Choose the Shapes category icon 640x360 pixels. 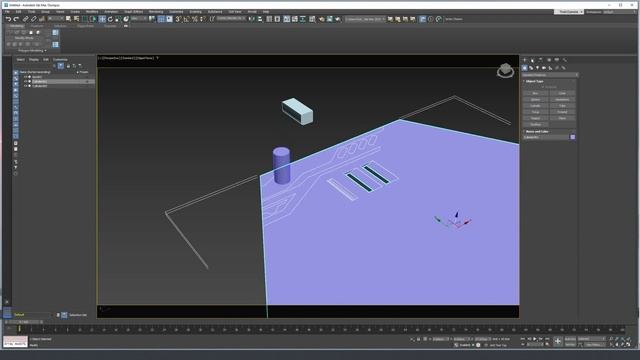point(531,68)
